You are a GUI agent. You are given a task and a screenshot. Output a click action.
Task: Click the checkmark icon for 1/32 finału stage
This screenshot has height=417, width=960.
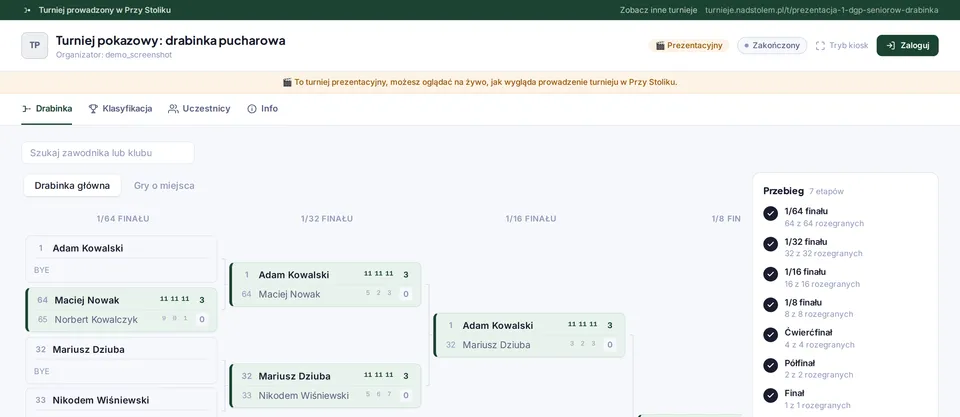(x=770, y=244)
